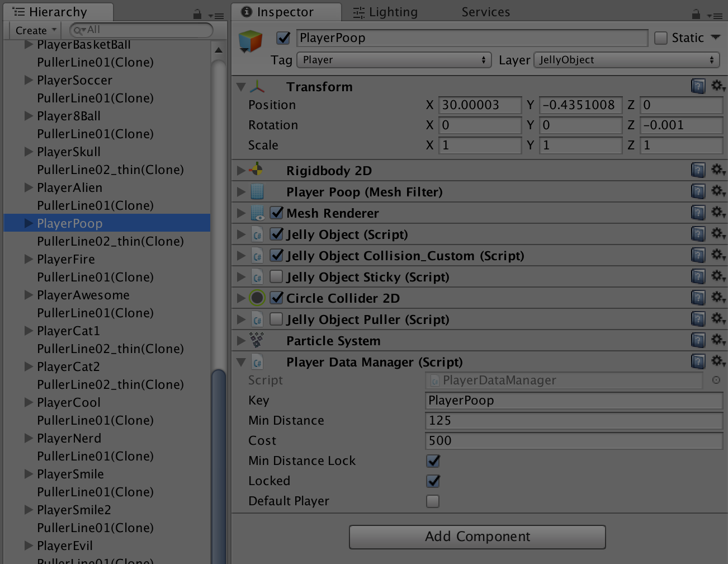This screenshot has height=564, width=728.
Task: Open the Hierarchy Create dropdown
Action: [36, 30]
